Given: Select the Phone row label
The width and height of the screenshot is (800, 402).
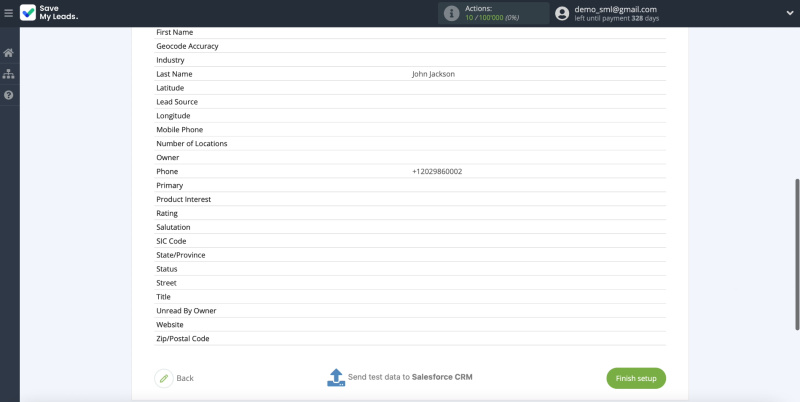Looking at the screenshot, I should click(x=167, y=171).
